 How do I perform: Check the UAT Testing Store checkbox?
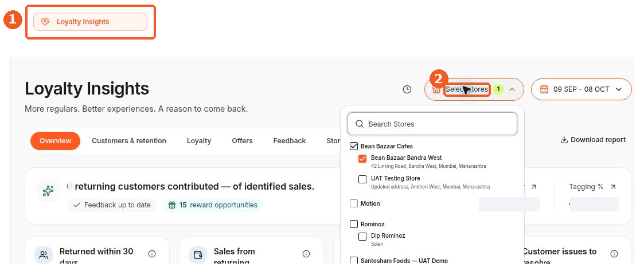[x=362, y=179]
